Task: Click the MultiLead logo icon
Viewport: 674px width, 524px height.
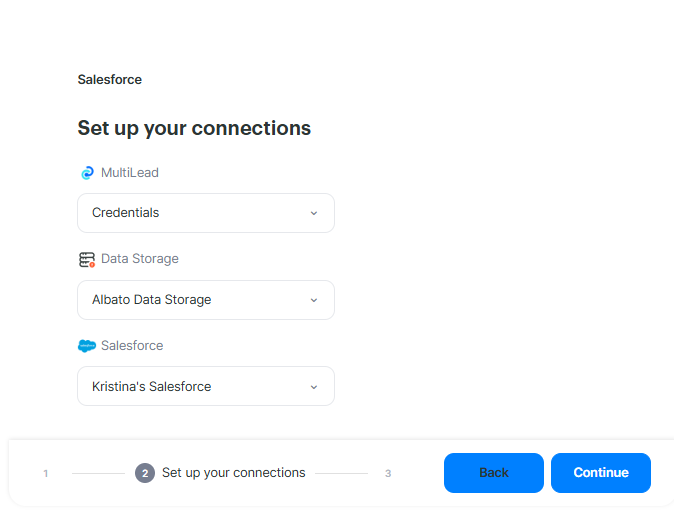Action: pyautogui.click(x=87, y=173)
